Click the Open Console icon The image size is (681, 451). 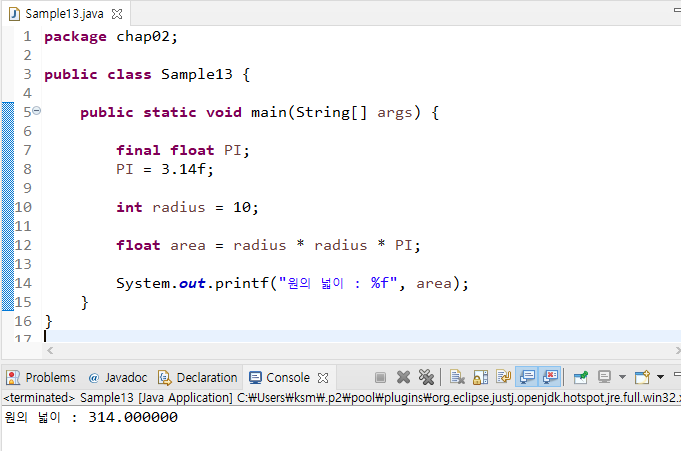coord(642,377)
